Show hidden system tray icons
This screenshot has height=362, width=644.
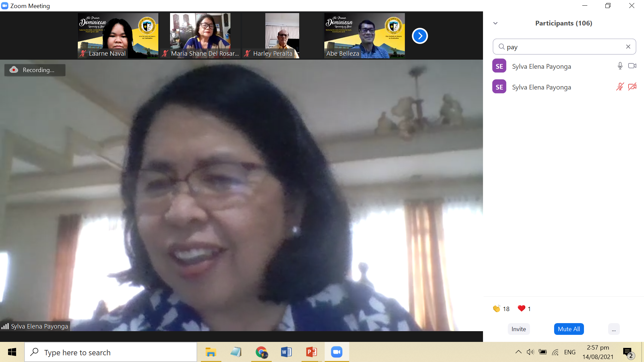click(518, 352)
